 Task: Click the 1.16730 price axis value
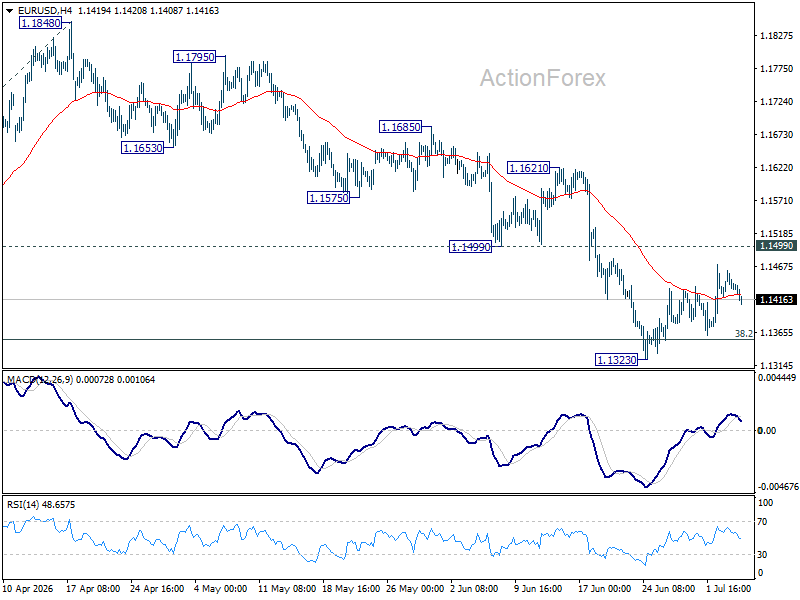(x=777, y=135)
